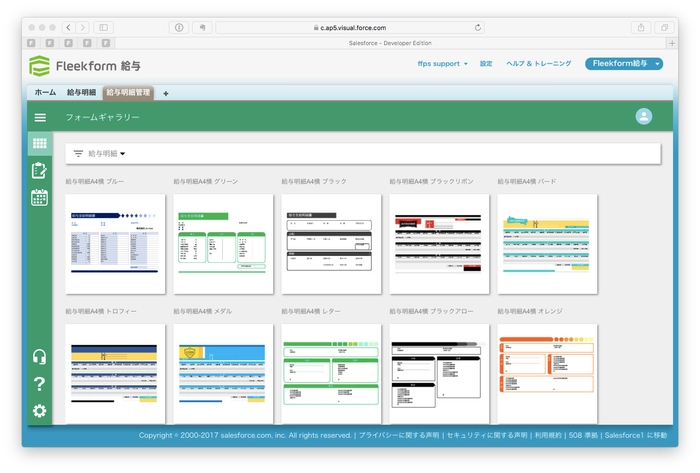Open the 設定 link

click(x=486, y=64)
